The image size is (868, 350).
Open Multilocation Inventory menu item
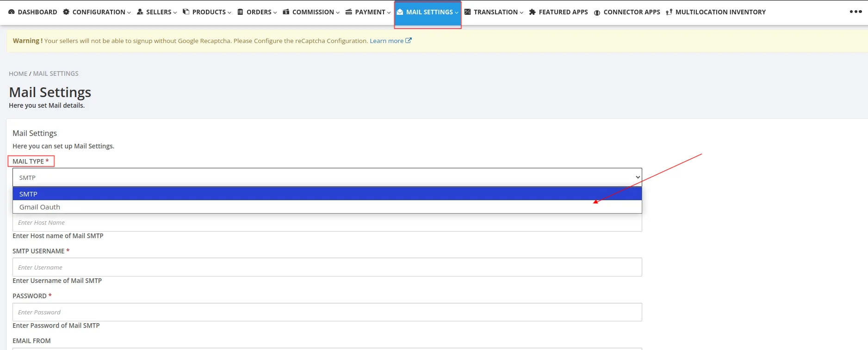click(716, 12)
